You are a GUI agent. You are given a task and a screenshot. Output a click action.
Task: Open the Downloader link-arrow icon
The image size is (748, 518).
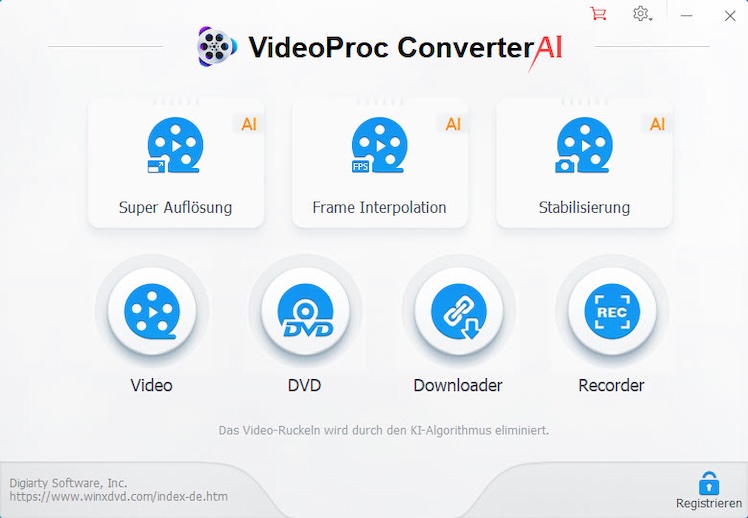[458, 313]
